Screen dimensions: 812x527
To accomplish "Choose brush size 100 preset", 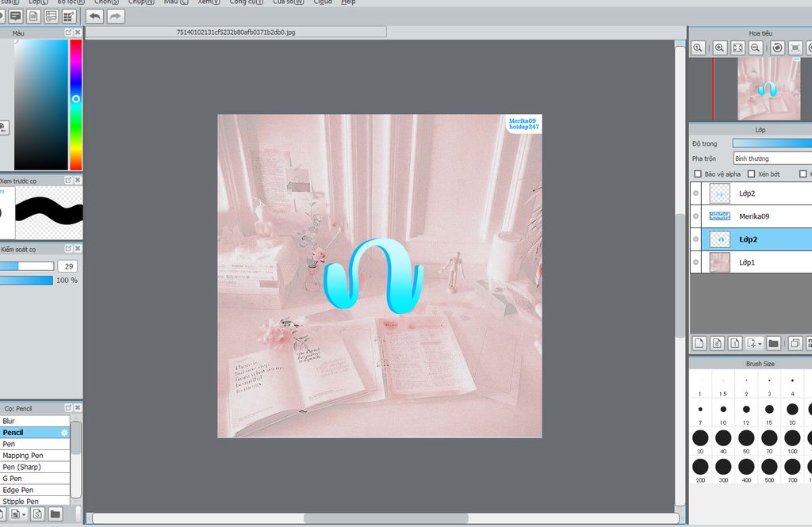I will tap(792, 441).
